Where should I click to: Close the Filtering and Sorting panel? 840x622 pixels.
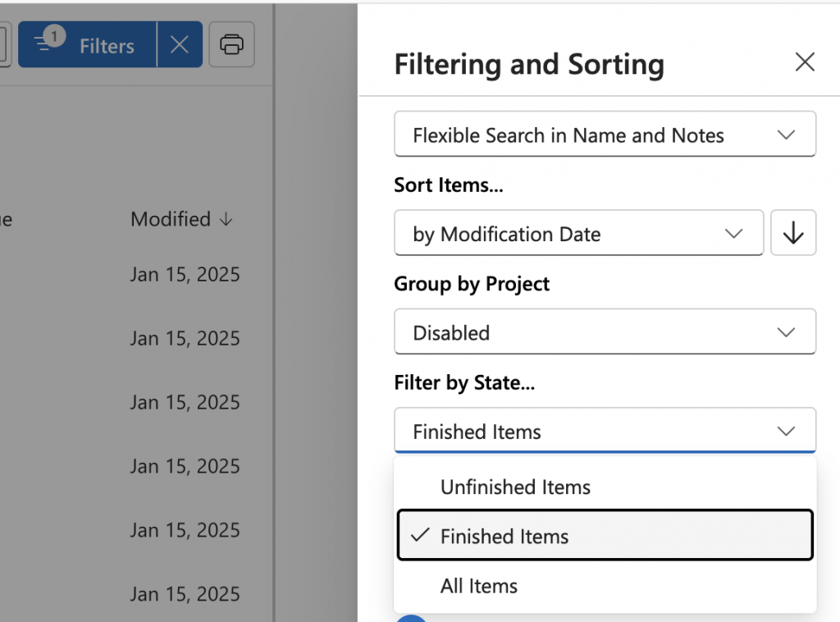coord(804,62)
